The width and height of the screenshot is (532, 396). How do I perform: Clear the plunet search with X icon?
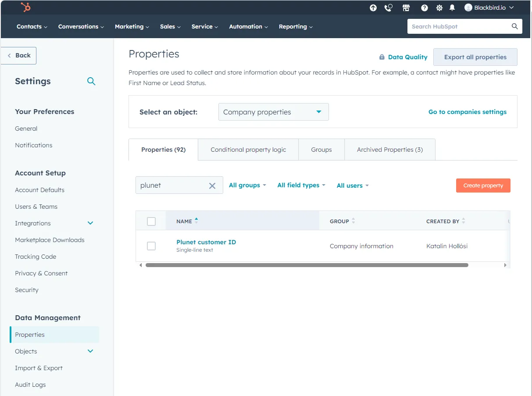coord(212,186)
